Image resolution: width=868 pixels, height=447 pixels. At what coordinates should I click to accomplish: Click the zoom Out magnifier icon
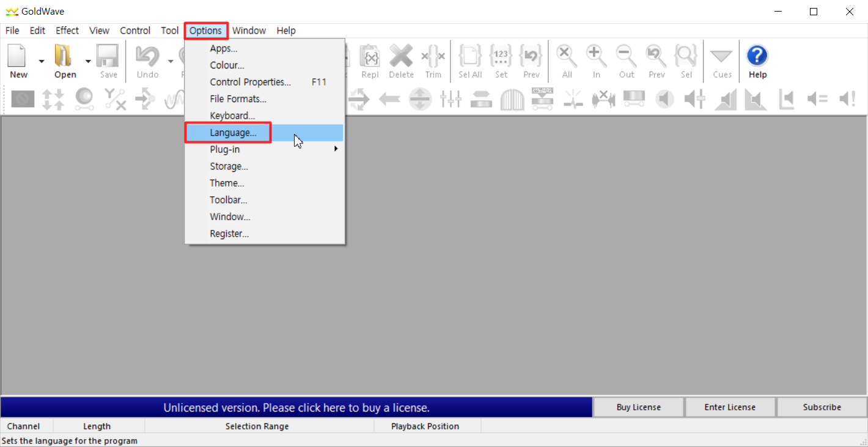(x=627, y=56)
